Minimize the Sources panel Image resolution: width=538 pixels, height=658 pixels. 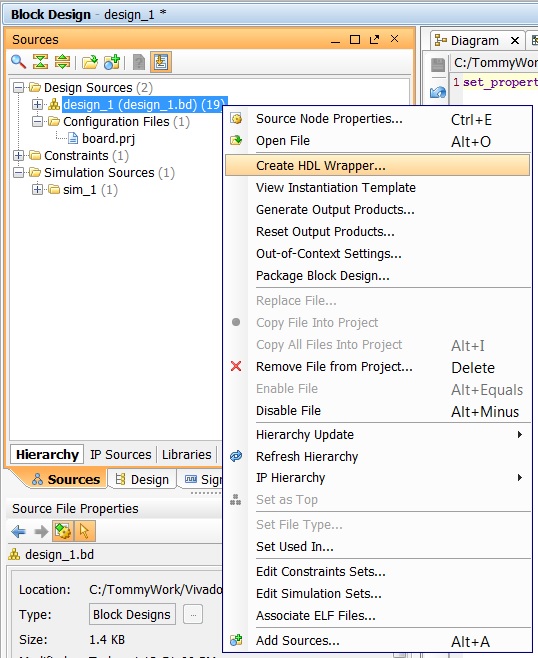point(335,40)
